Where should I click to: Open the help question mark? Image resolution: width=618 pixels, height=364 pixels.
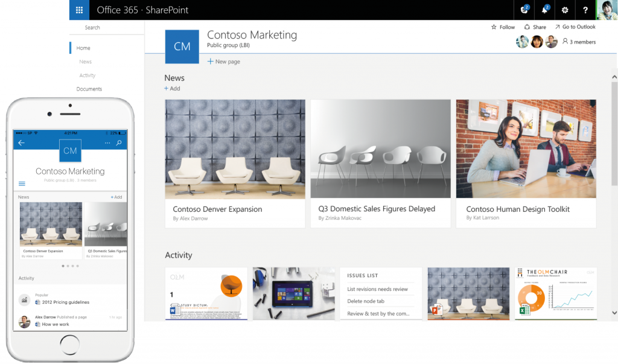pos(585,10)
